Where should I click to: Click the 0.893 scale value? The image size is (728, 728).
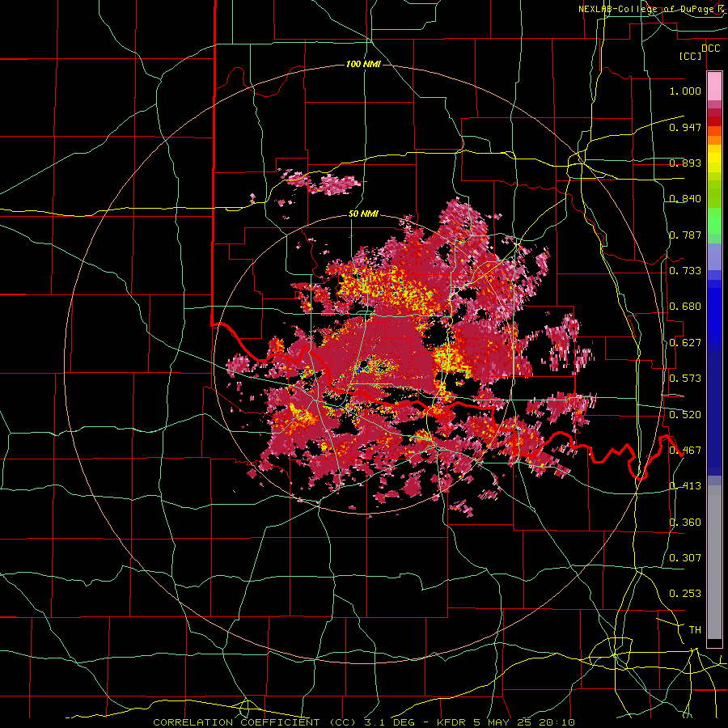(x=685, y=163)
